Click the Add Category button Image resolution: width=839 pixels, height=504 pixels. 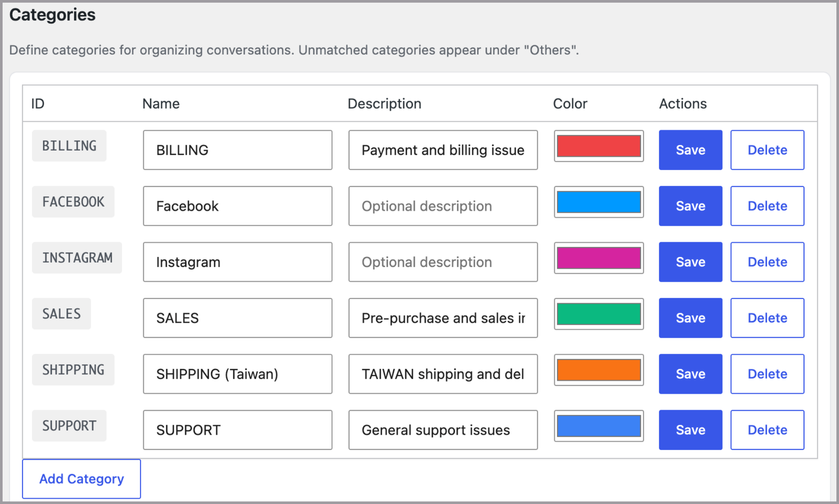[x=81, y=479]
